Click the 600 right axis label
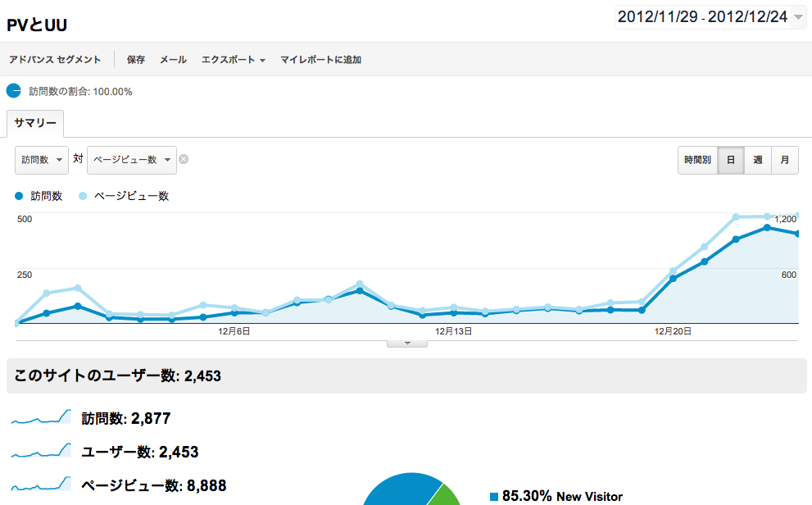The height and width of the screenshot is (505, 812). tap(789, 275)
